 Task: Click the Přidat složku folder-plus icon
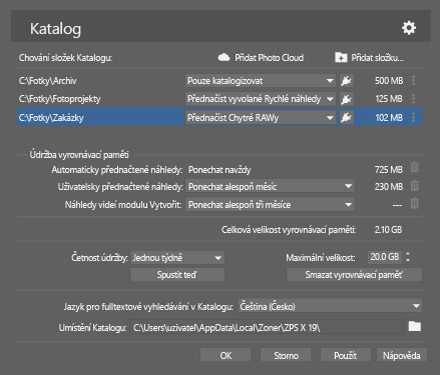(341, 58)
